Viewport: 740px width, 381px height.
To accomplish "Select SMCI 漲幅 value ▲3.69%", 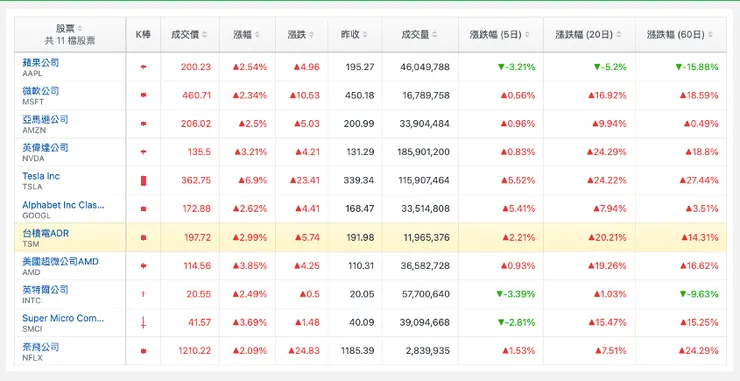I will [250, 323].
